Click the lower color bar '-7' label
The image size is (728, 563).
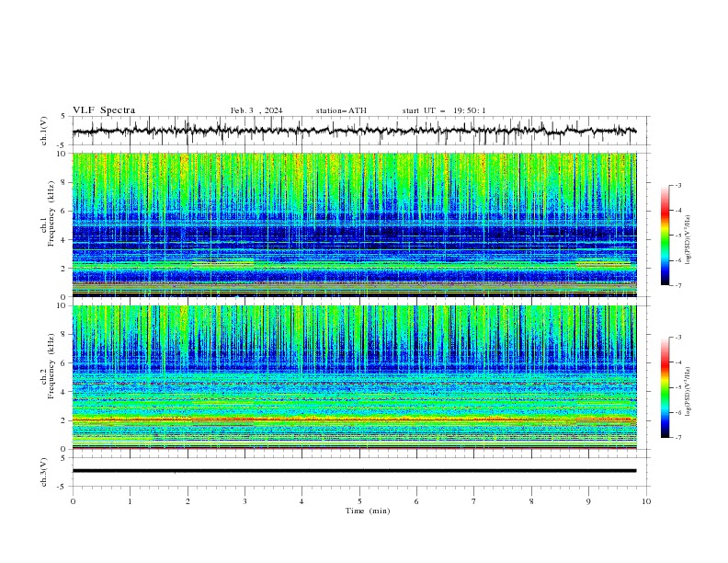(x=677, y=438)
